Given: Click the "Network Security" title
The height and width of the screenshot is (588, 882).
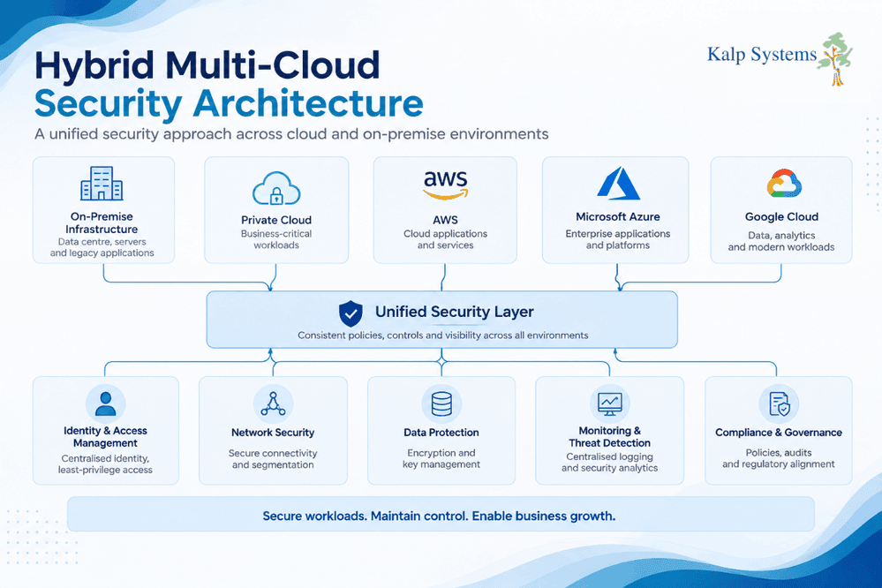Looking at the screenshot, I should tap(273, 433).
